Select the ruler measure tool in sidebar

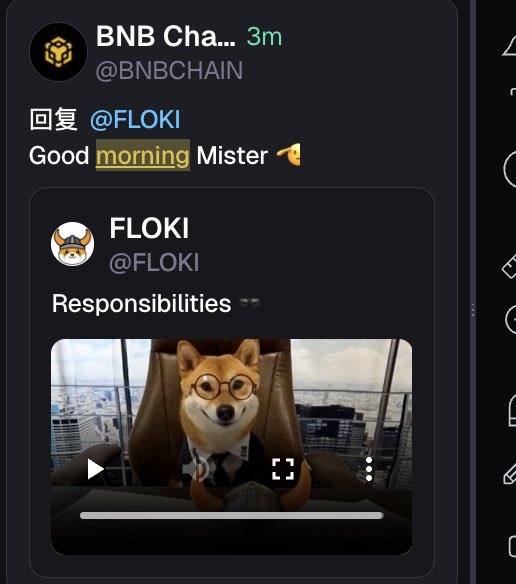[x=510, y=266]
